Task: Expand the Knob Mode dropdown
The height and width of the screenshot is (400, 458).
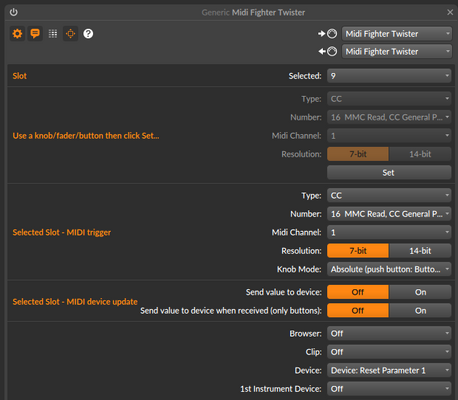Action: 389,269
